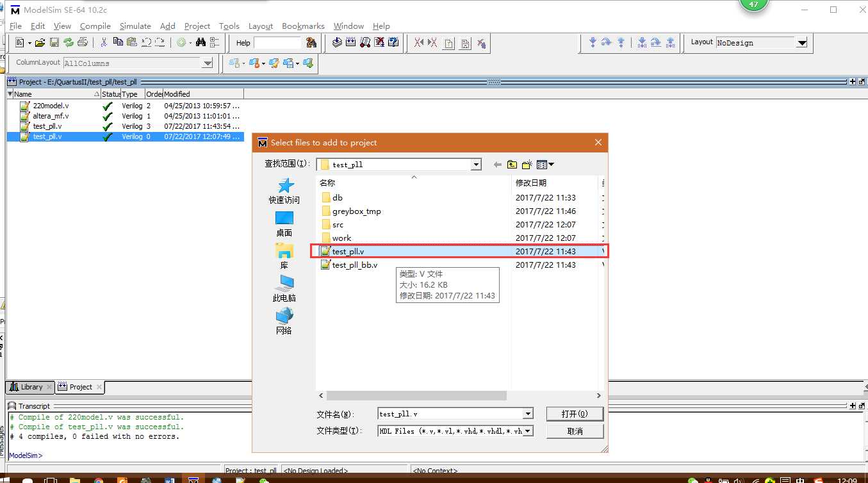868x483 pixels.
Task: Select altera_mf.v in the project list
Action: coord(51,116)
